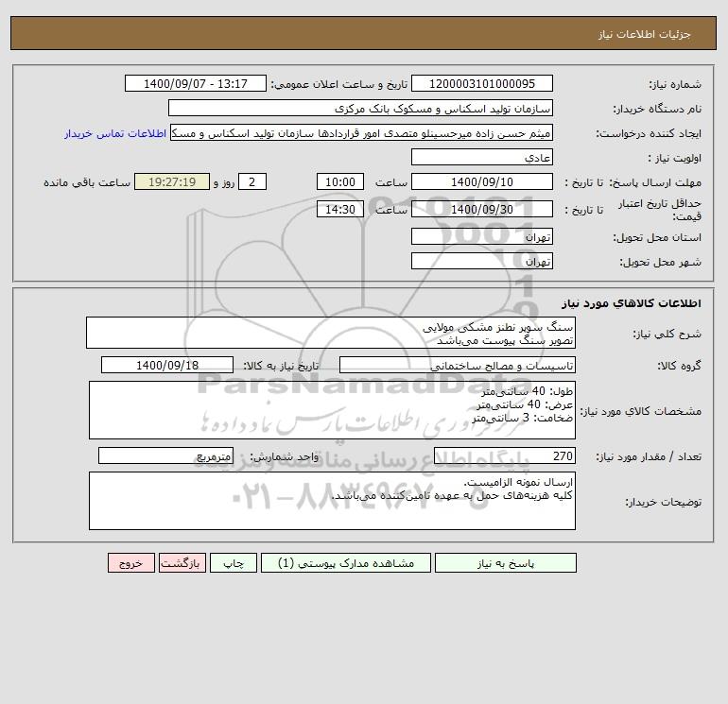Open اطلاعات تماس خریدار link
Screen dimensions: 728x704
pos(115,133)
